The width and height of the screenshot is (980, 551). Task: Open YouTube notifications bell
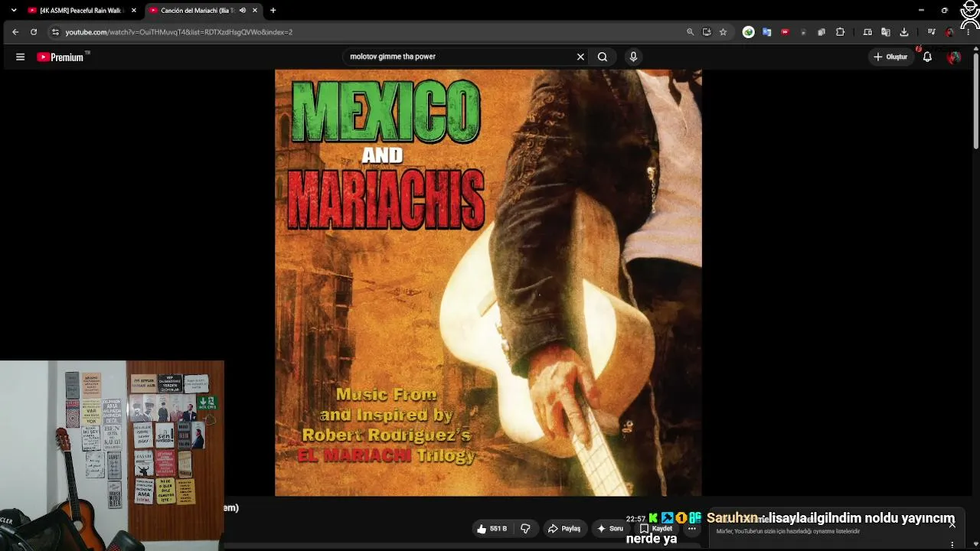[x=927, y=57]
